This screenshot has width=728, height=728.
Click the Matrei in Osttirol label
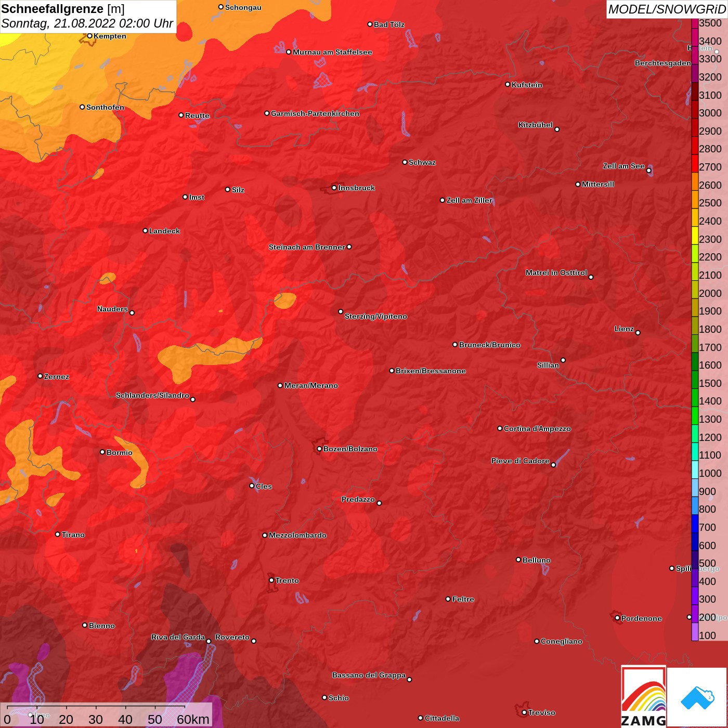click(556, 272)
